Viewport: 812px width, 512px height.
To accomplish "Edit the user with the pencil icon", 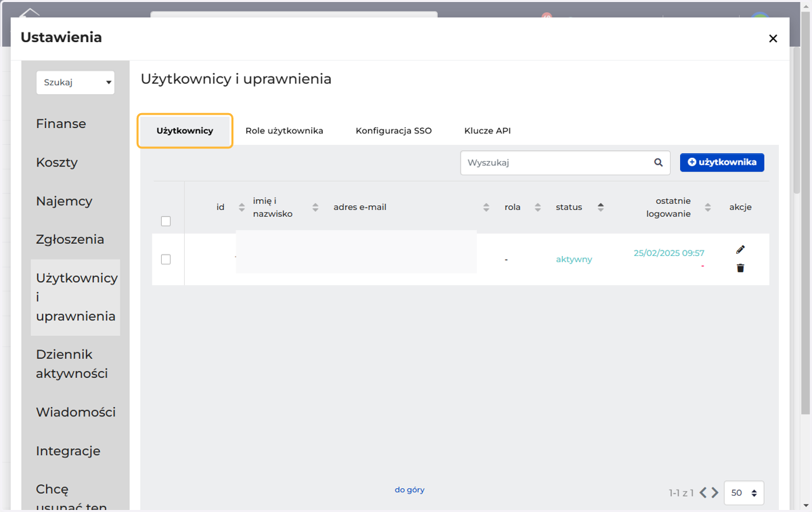I will click(740, 250).
